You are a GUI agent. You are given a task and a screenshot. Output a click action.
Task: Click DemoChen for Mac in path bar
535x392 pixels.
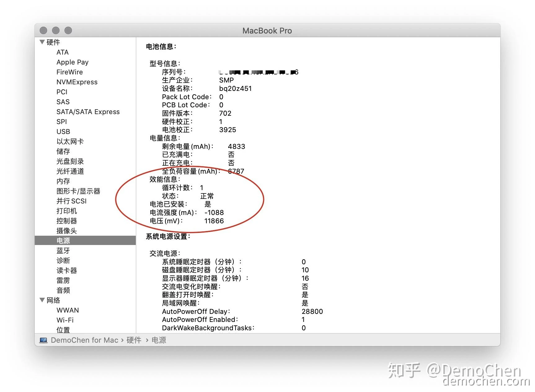[84, 340]
